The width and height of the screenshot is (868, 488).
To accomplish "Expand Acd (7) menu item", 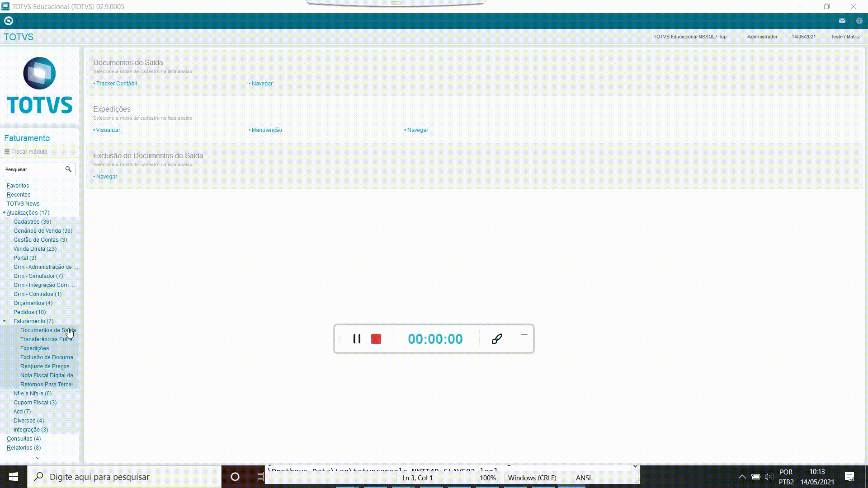I will (22, 412).
